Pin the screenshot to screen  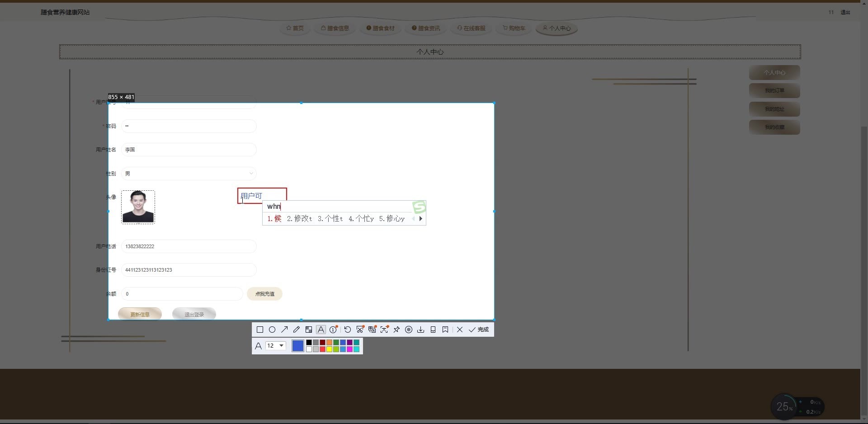(x=396, y=330)
